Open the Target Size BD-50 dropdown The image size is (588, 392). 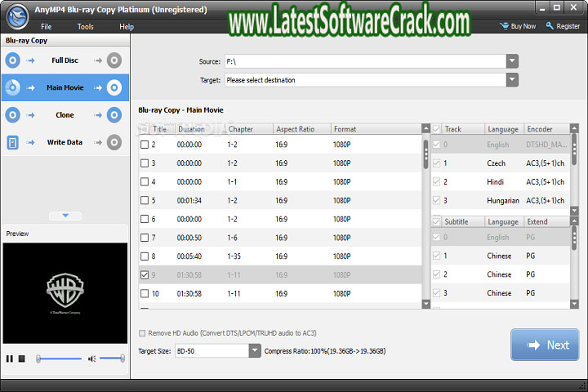pos(254,350)
